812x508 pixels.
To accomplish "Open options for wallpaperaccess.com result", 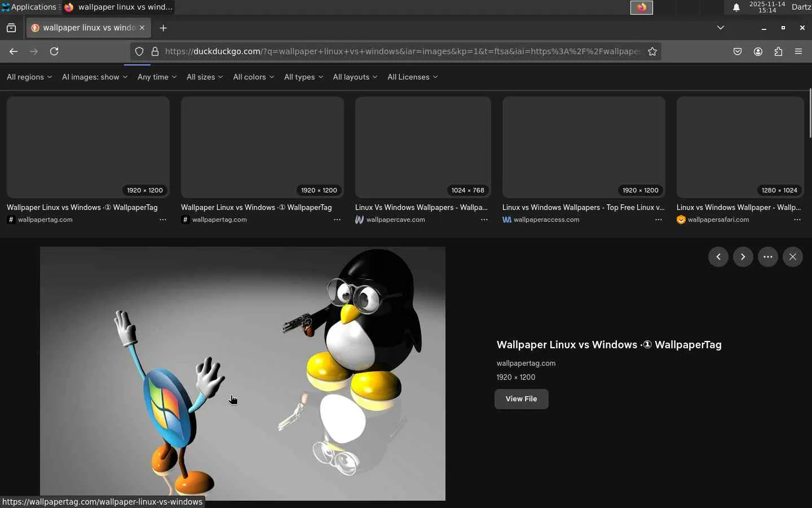I will tap(659, 220).
